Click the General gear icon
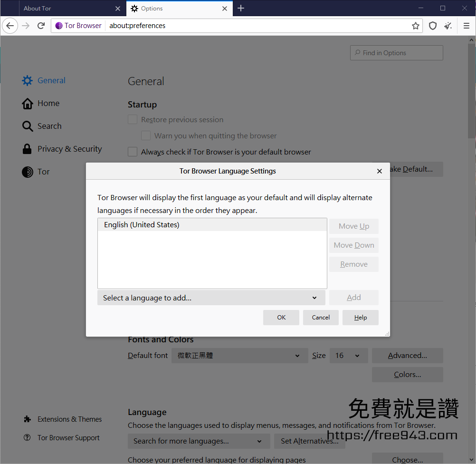The width and height of the screenshot is (476, 464). [27, 80]
